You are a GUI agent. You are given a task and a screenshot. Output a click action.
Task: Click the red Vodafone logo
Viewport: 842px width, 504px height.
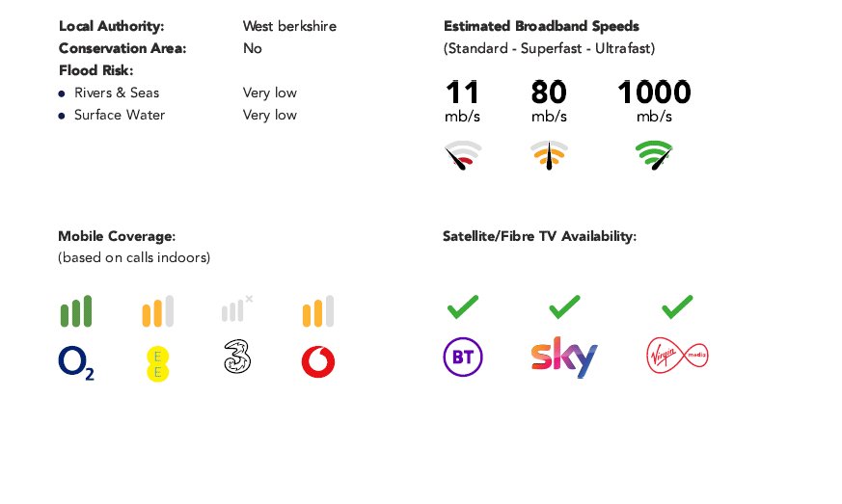(318, 361)
